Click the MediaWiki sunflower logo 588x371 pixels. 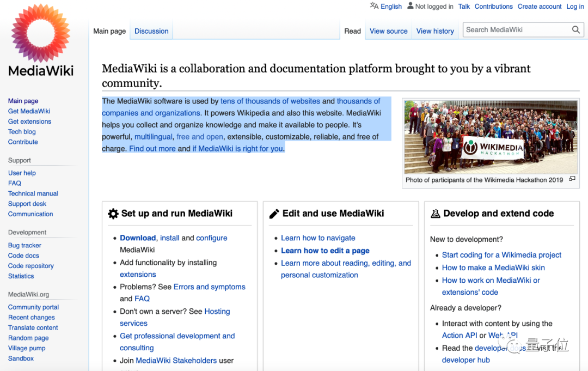(41, 33)
